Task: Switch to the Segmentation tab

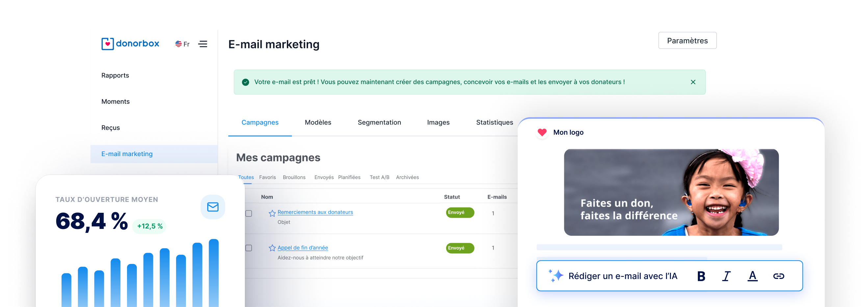Action: pos(379,123)
